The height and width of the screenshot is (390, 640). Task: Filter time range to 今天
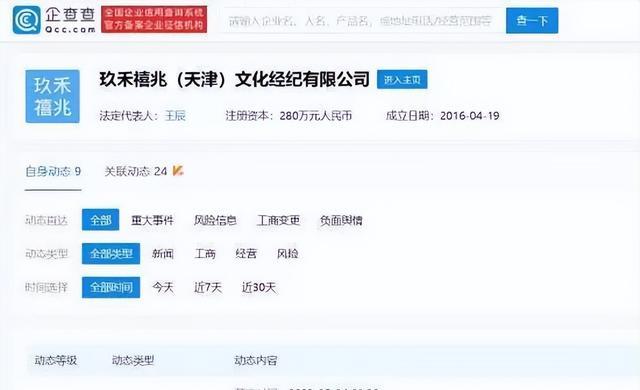click(x=163, y=288)
